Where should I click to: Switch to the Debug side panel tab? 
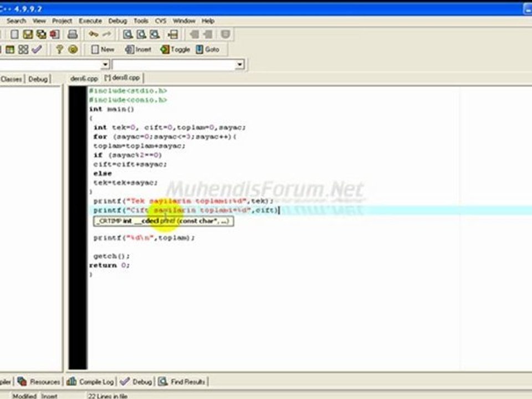click(x=38, y=79)
